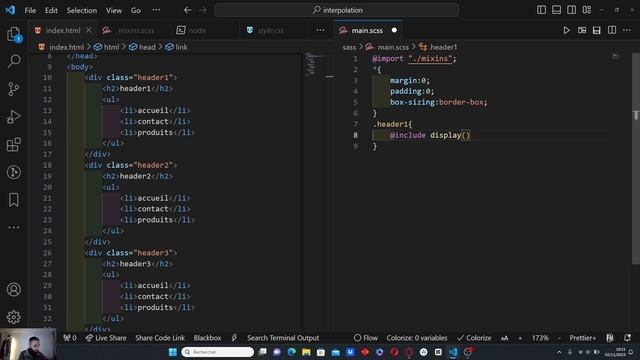640x360 pixels.
Task: Click the AA font size status item
Action: (504, 338)
